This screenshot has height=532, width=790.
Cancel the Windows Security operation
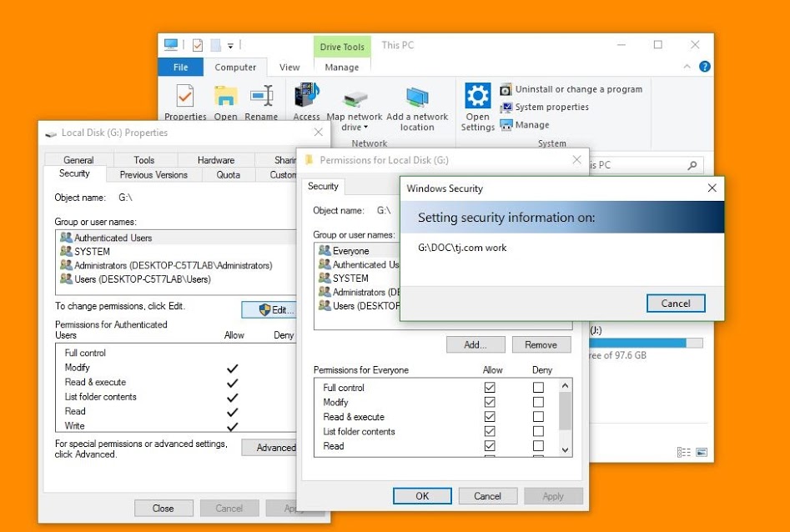click(x=675, y=304)
